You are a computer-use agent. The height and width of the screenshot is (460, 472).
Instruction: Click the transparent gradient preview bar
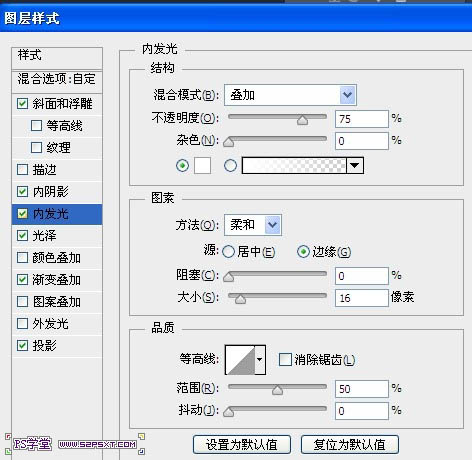(x=294, y=165)
